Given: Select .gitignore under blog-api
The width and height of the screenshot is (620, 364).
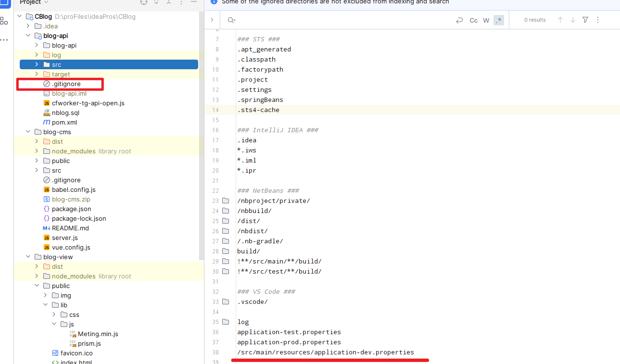Looking at the screenshot, I should click(66, 84).
